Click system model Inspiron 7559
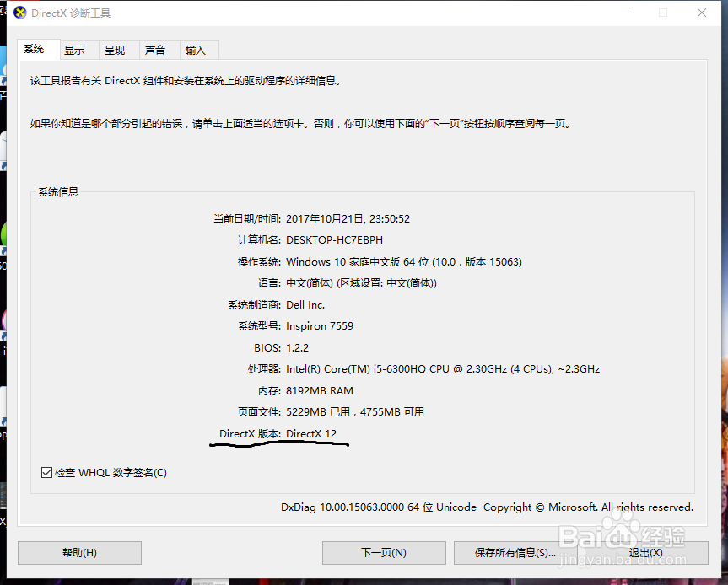The height and width of the screenshot is (585, 728). point(320,326)
